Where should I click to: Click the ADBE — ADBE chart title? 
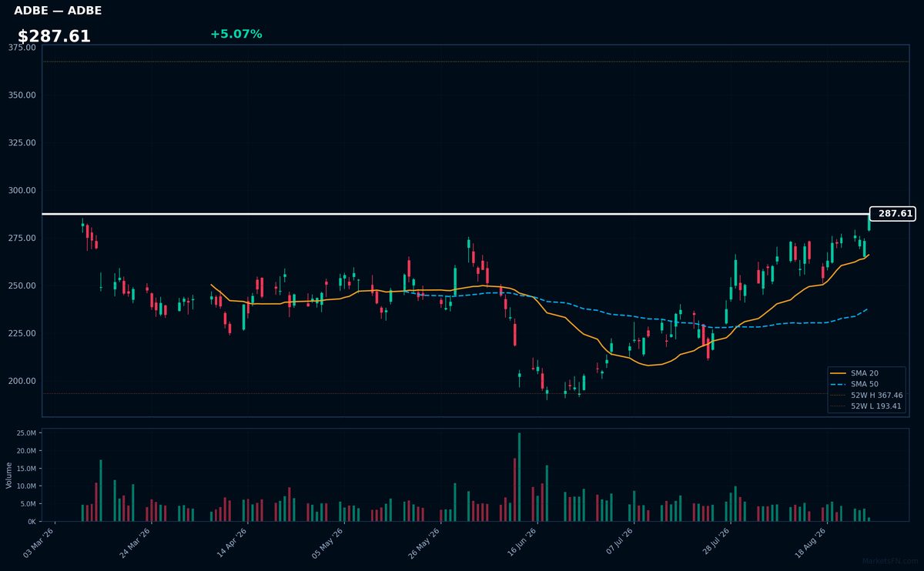pyautogui.click(x=58, y=11)
